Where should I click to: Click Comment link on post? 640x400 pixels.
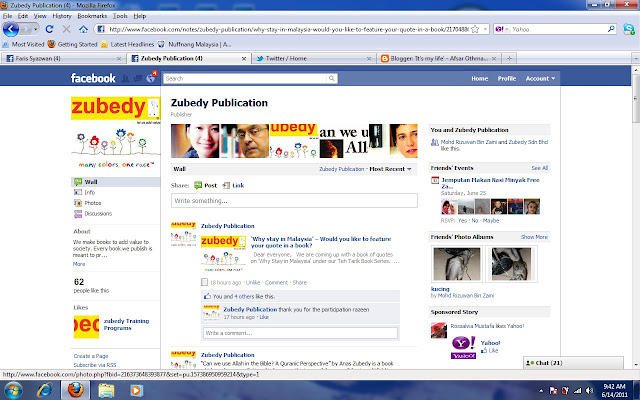pos(276,282)
